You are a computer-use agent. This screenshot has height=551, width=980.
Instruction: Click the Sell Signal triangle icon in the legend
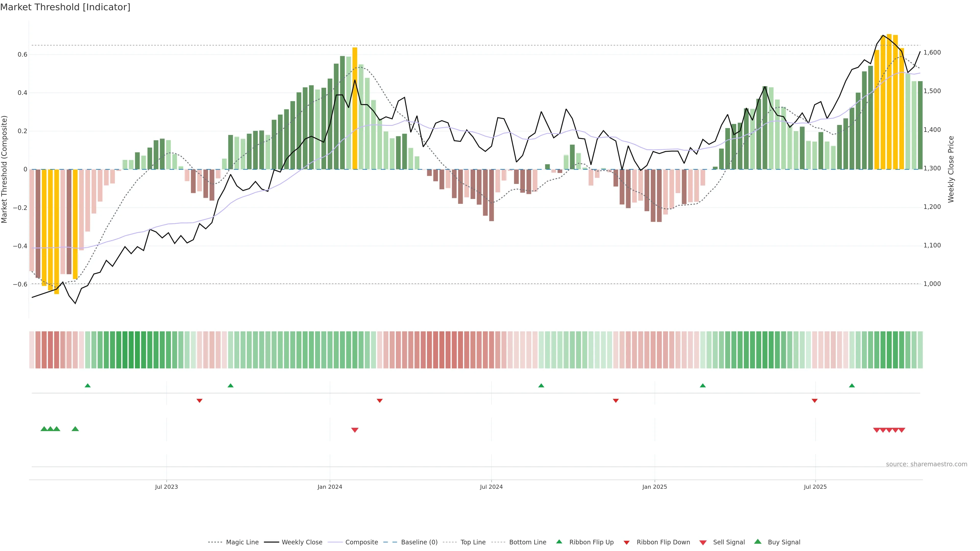coord(703,543)
